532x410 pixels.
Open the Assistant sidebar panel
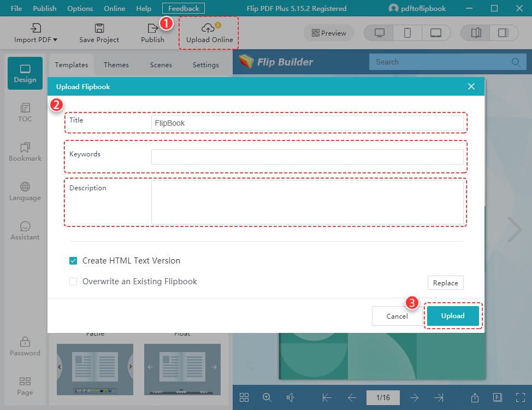click(x=25, y=230)
